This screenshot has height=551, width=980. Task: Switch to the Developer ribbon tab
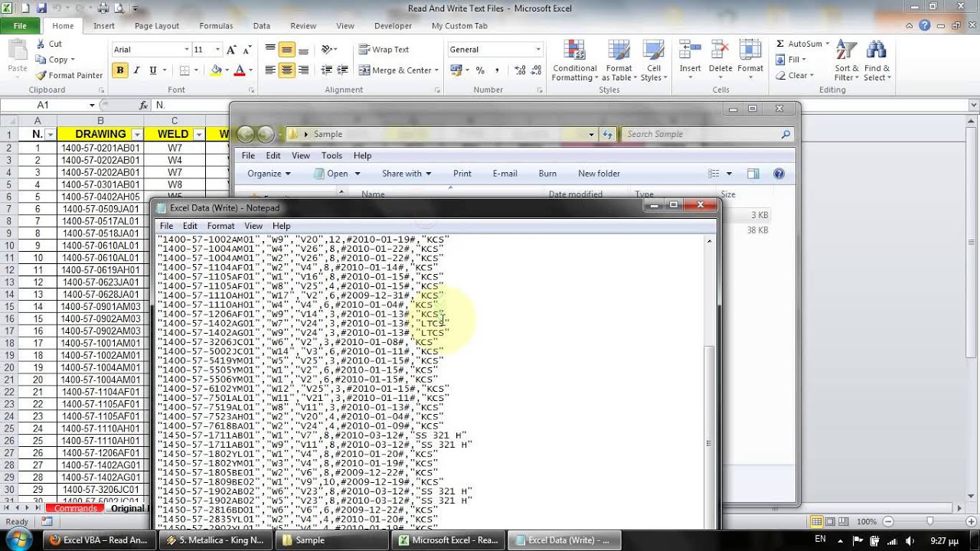coord(393,25)
